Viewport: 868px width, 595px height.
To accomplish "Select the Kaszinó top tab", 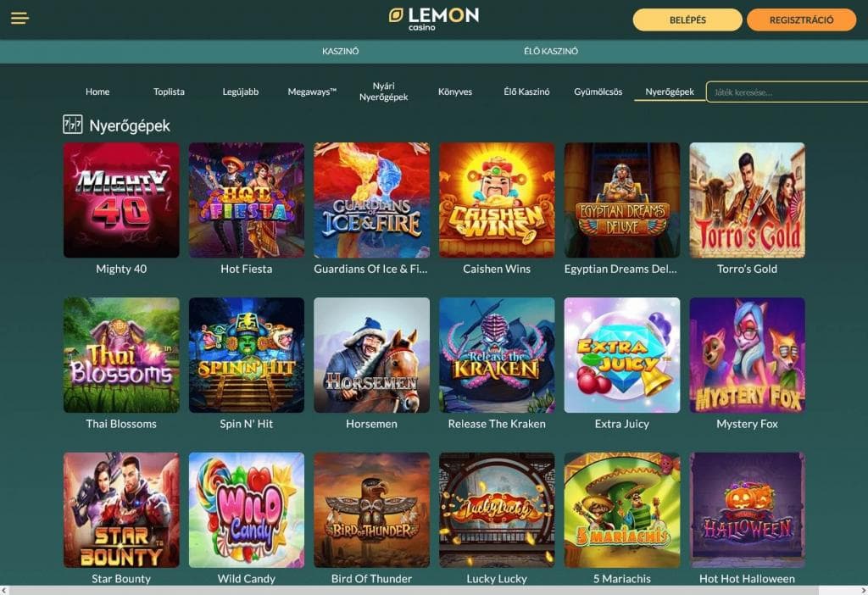I will tap(341, 51).
